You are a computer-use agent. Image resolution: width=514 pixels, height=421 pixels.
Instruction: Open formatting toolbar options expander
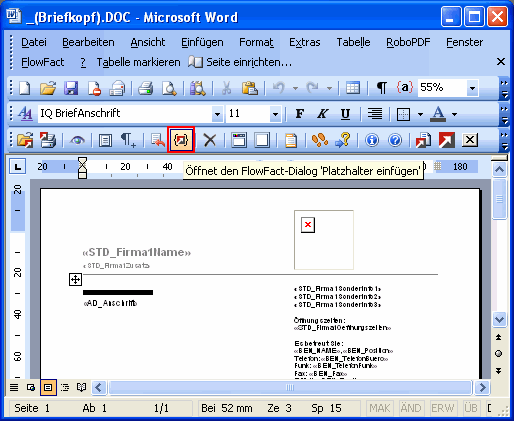tap(504, 115)
